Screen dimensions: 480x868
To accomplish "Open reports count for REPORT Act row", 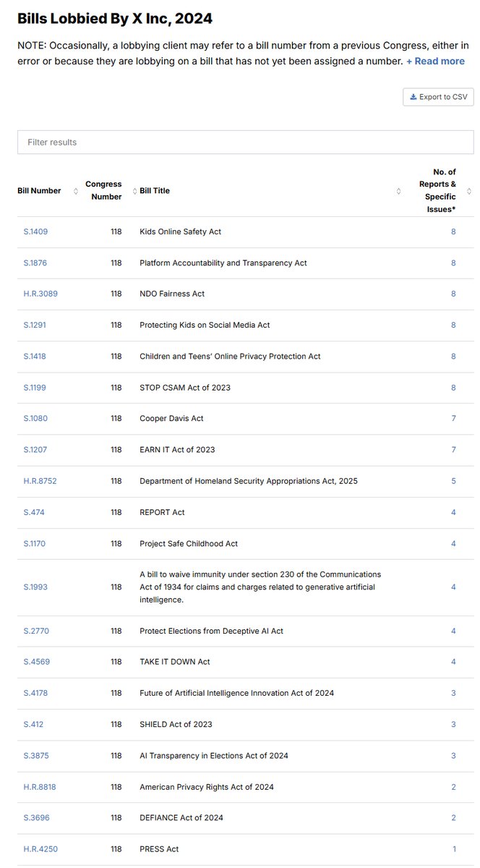I will (453, 513).
